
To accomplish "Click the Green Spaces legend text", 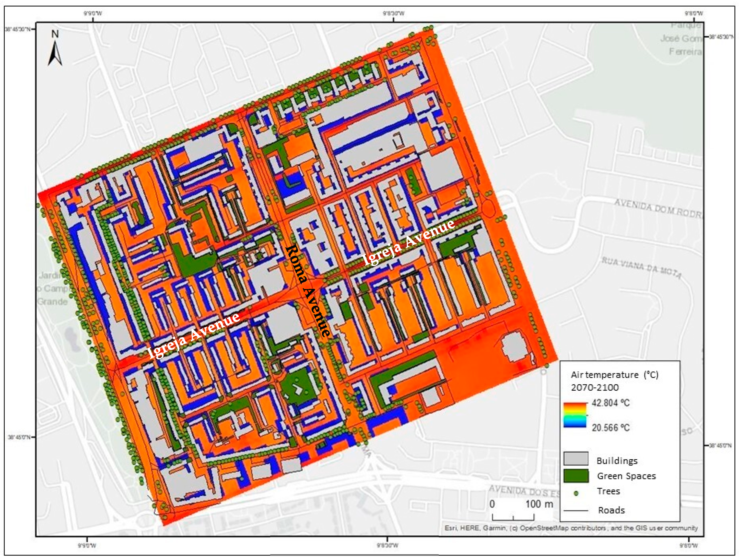I will click(x=626, y=476).
